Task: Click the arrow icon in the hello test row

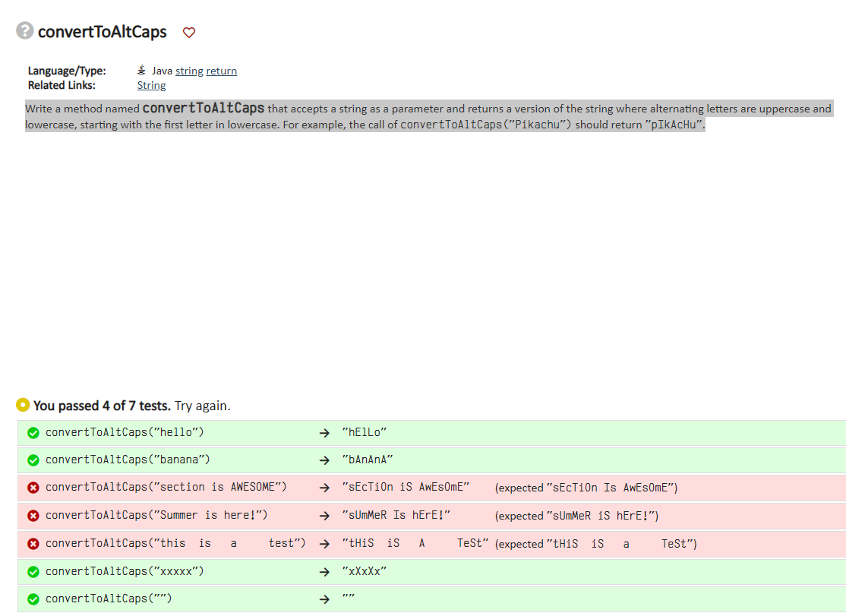Action: coord(324,432)
